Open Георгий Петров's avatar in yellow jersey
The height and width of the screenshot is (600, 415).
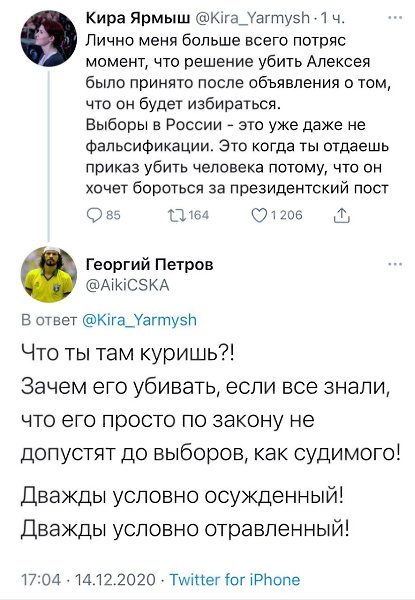(x=49, y=274)
